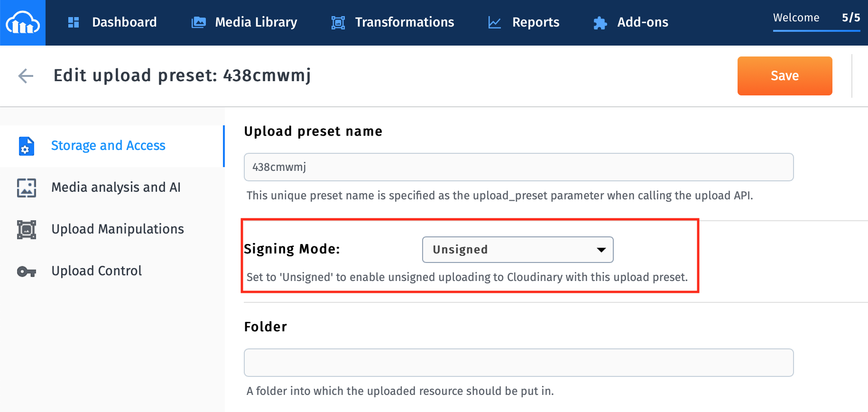Click the Upload Manipulations icon
This screenshot has height=412, width=868.
coord(27,229)
